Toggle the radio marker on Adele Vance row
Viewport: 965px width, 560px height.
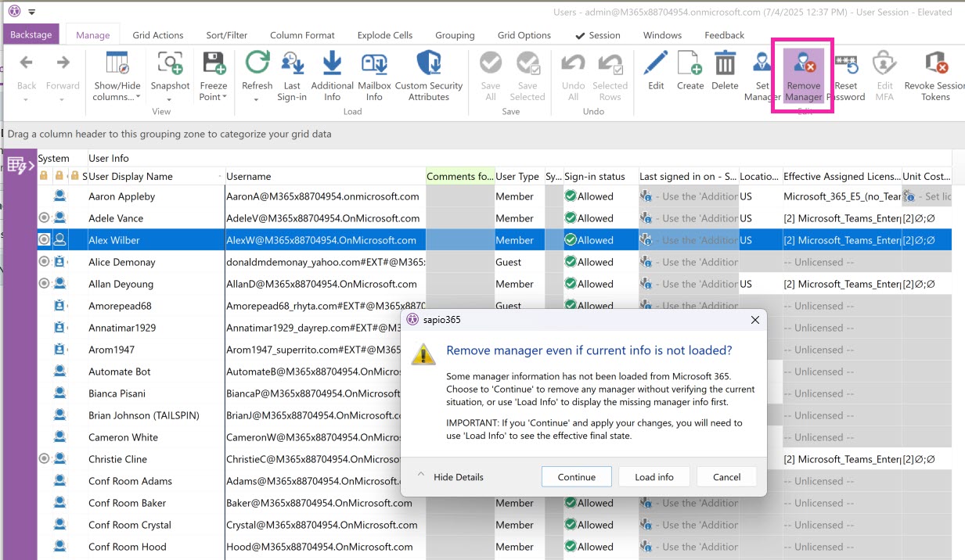coord(44,218)
